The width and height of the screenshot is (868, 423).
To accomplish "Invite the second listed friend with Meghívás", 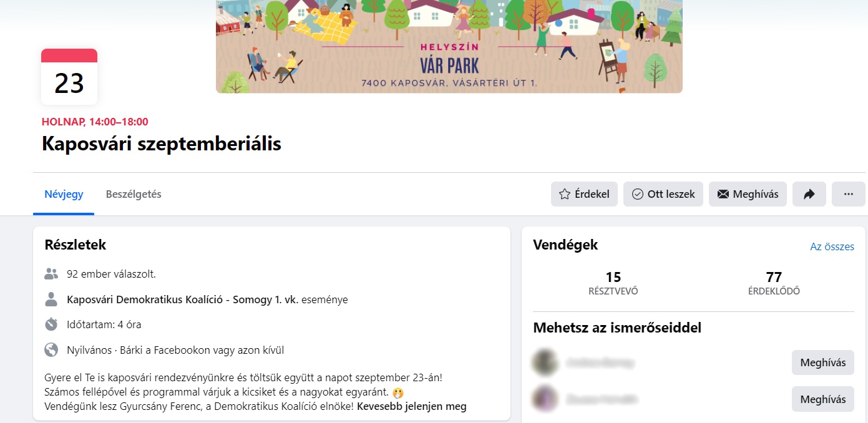I will [823, 399].
